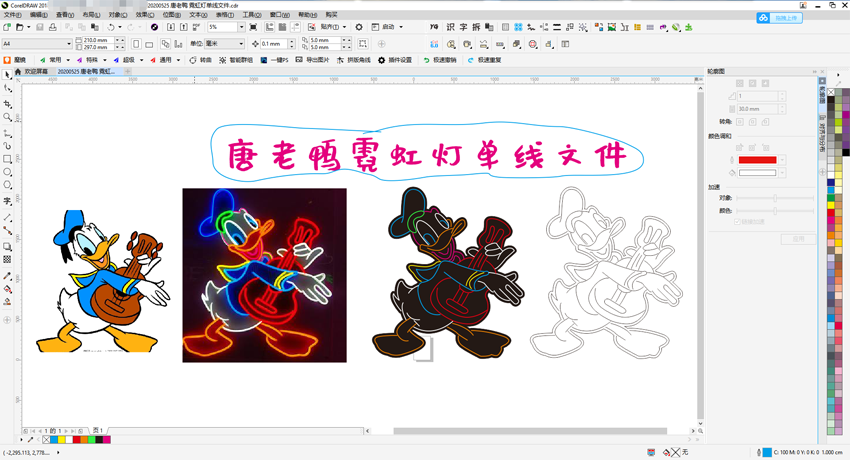The image size is (850, 460).
Task: Click the 插件设置 plugin settings button
Action: pyautogui.click(x=395, y=60)
